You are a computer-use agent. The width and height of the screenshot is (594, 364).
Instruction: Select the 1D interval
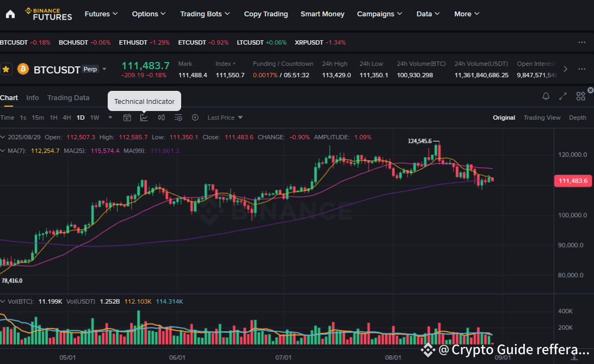click(x=81, y=118)
